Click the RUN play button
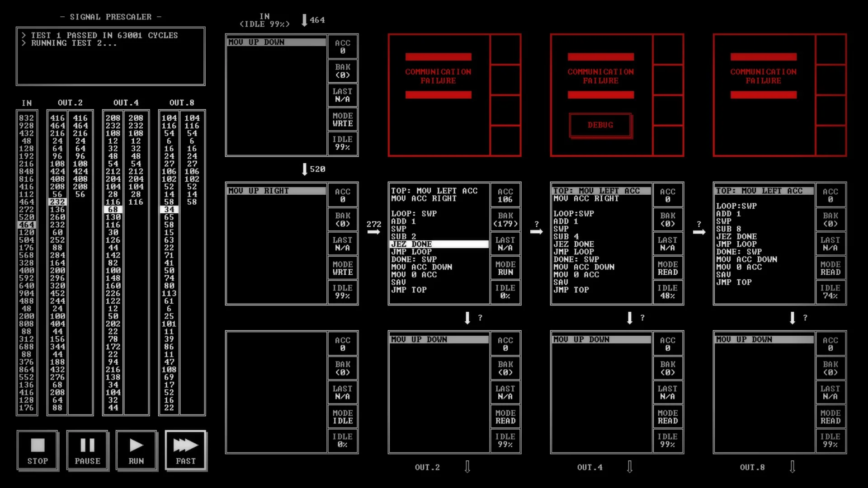The image size is (868, 488). (x=136, y=450)
